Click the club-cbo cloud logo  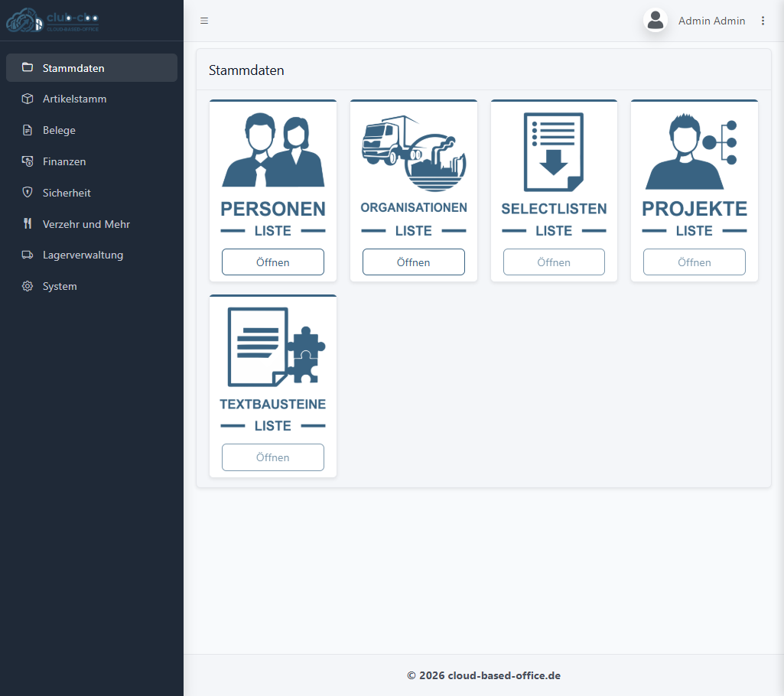click(53, 20)
